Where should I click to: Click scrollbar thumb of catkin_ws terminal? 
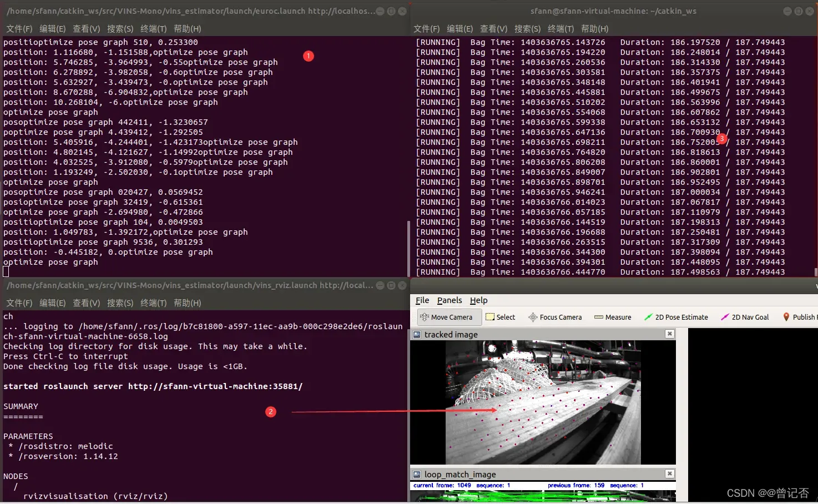pos(816,271)
